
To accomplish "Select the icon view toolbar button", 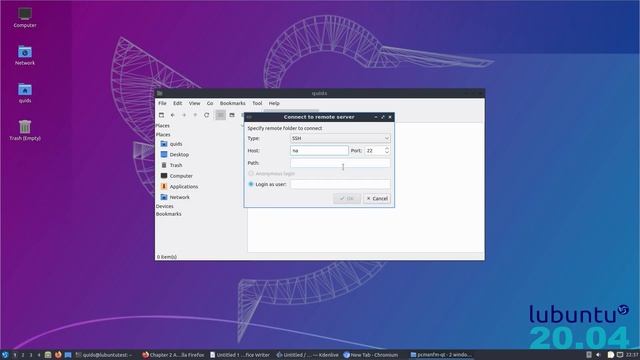I will click(x=220, y=115).
